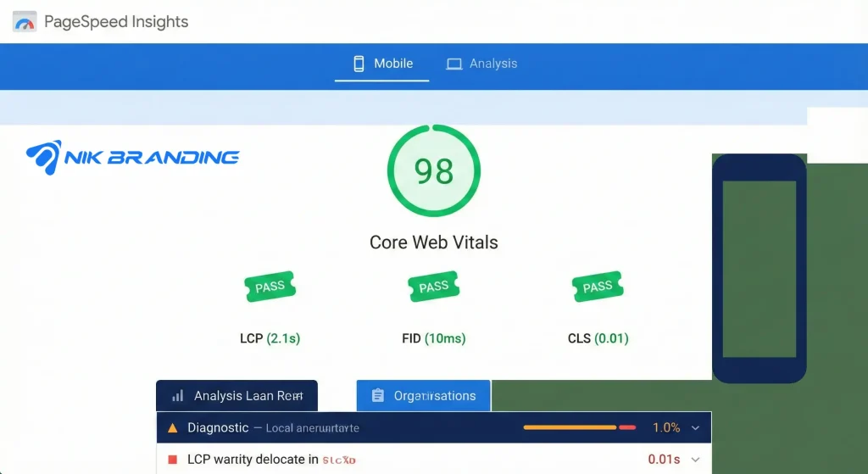The height and width of the screenshot is (474, 868).
Task: Click the 98 performance score gauge
Action: [434, 170]
